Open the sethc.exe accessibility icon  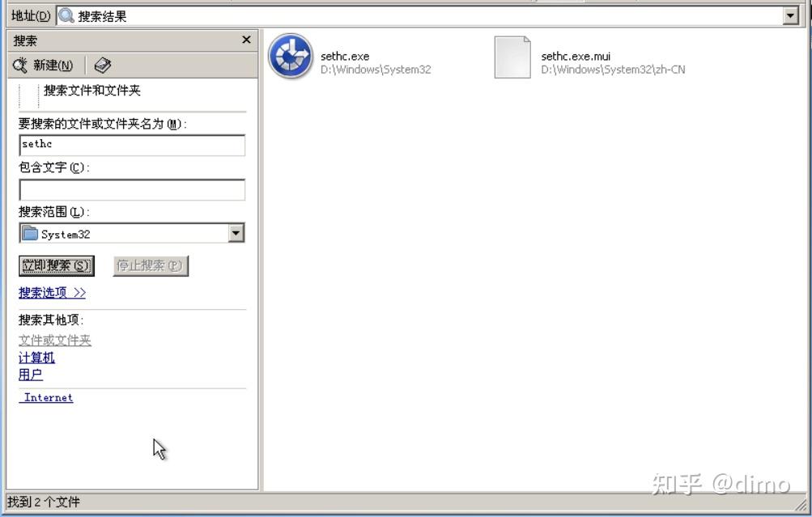(291, 56)
